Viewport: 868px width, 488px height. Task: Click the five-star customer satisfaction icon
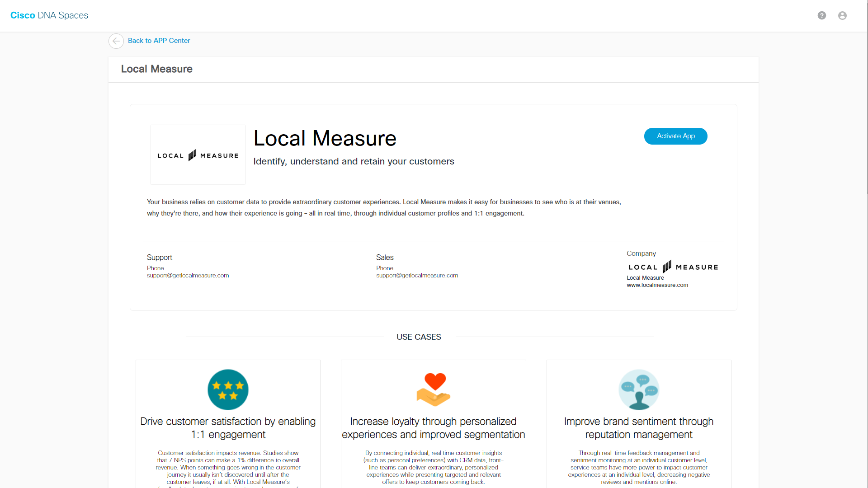tap(228, 389)
